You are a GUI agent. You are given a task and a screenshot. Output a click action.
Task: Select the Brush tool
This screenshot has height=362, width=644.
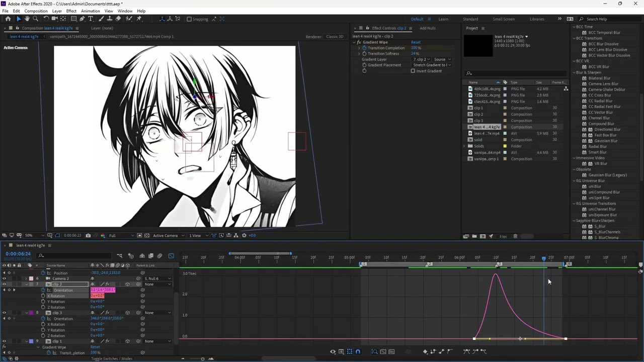pos(101,19)
